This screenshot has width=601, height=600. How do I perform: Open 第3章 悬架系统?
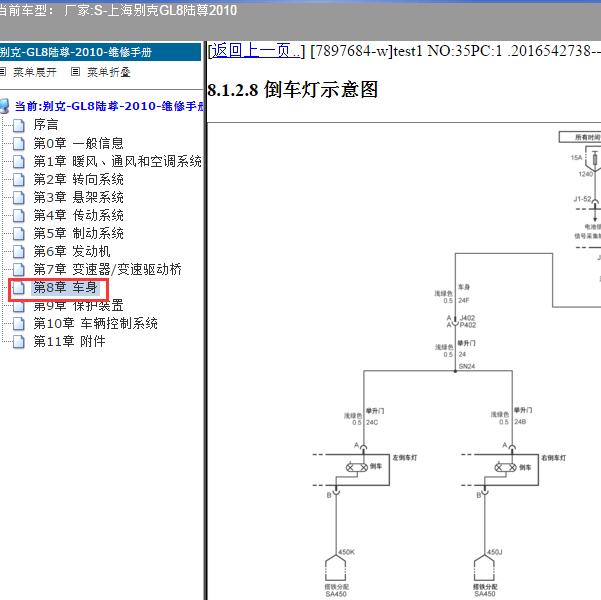tap(79, 197)
